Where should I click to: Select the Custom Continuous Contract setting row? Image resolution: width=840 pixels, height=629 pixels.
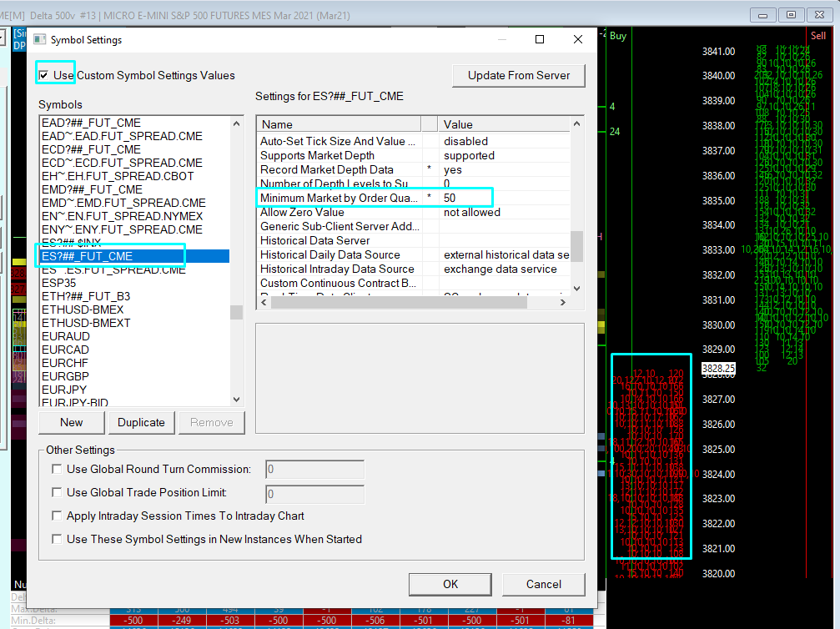click(x=414, y=284)
